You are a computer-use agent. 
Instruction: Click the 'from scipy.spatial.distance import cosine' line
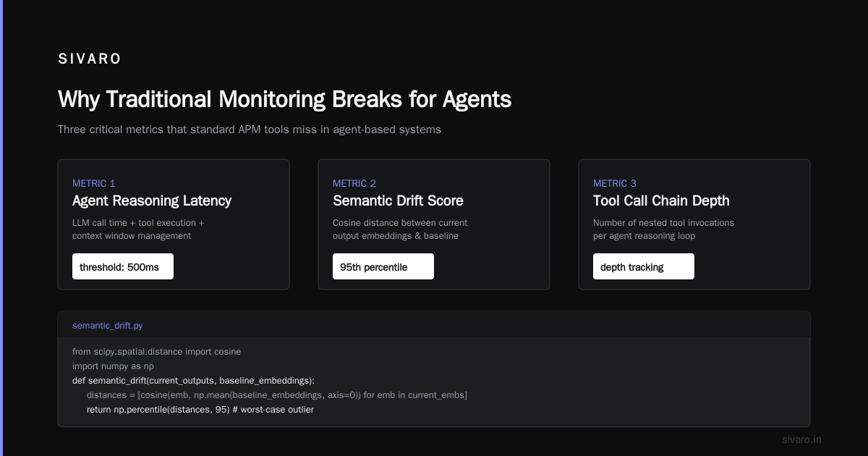point(156,351)
